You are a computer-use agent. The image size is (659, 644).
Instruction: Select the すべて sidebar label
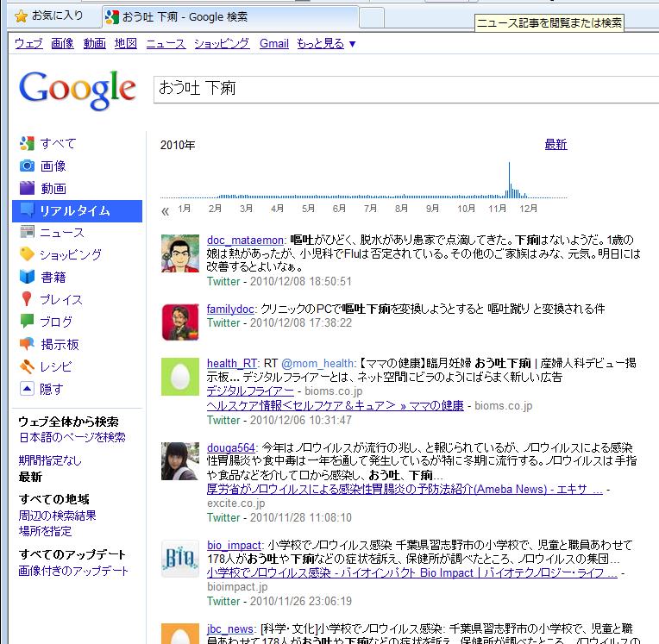pyautogui.click(x=58, y=144)
